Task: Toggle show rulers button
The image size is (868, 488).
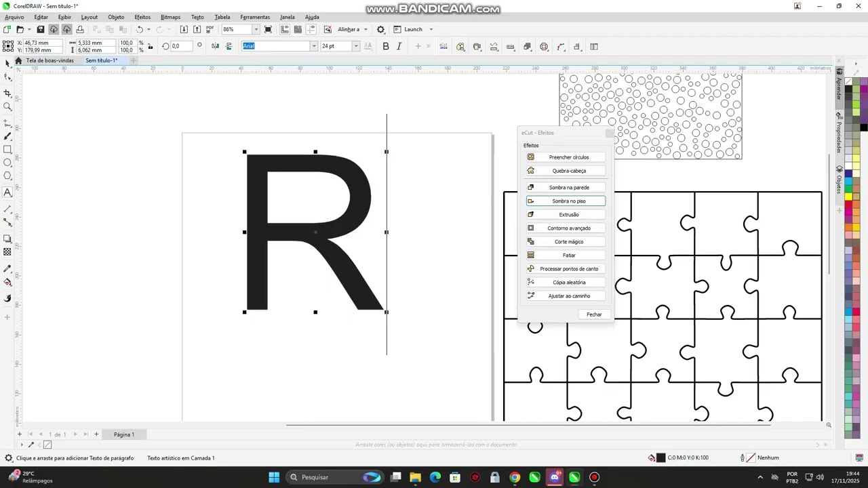Action: click(x=285, y=29)
